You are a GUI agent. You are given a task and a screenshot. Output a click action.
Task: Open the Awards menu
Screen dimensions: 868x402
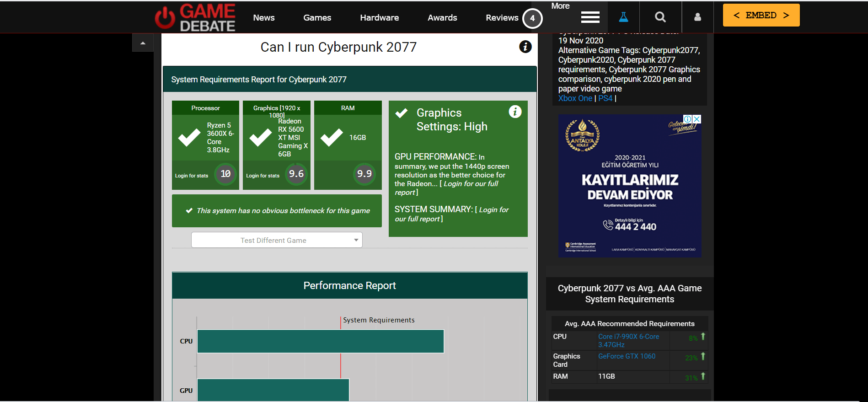point(442,18)
